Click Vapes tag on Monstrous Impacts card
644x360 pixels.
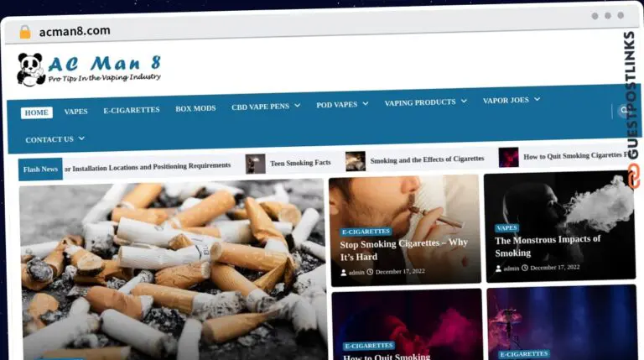click(506, 227)
